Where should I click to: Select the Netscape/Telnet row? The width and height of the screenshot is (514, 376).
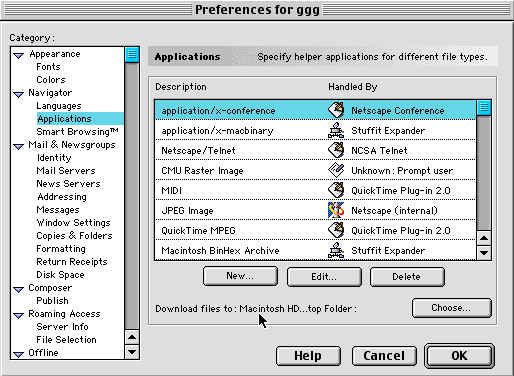(315, 150)
